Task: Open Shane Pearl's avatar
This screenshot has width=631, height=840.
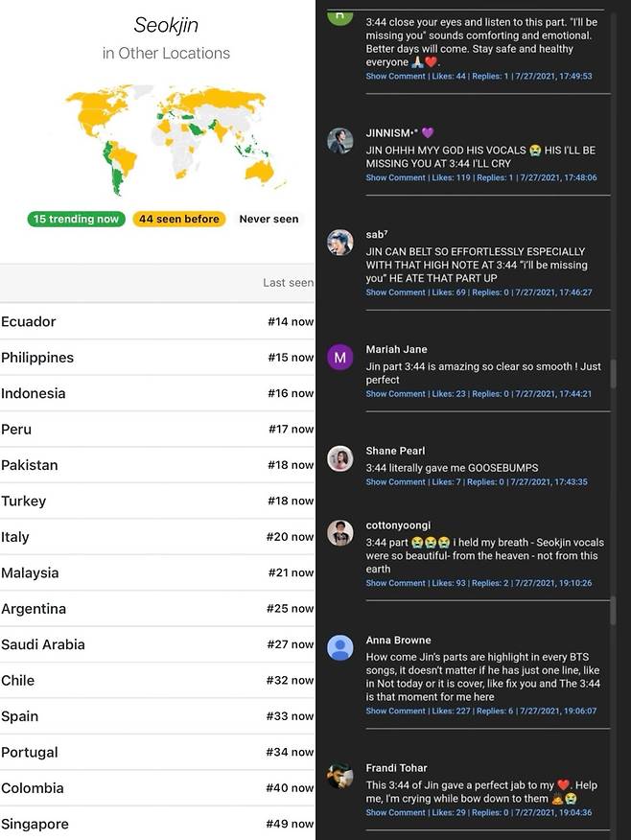Action: click(x=340, y=458)
